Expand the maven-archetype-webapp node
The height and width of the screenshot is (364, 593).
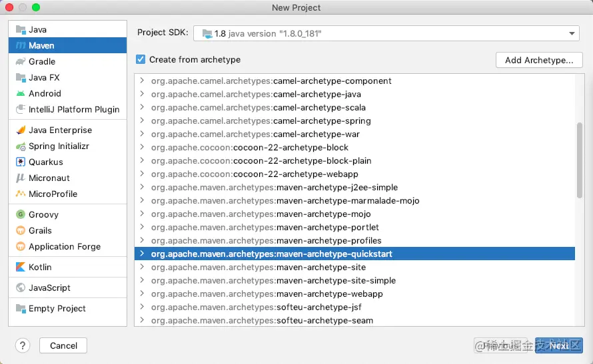tap(142, 293)
